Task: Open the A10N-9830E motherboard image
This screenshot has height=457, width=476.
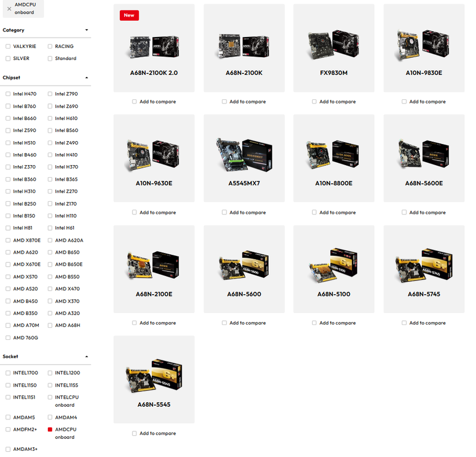Action: pos(424,45)
